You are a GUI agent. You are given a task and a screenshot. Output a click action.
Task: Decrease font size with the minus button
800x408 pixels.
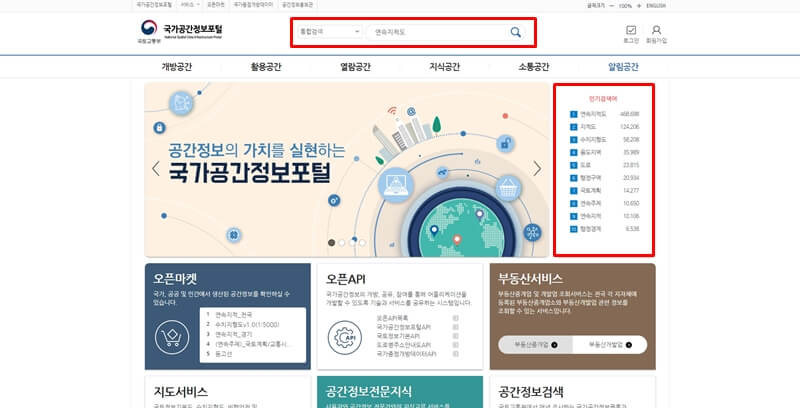pos(611,6)
